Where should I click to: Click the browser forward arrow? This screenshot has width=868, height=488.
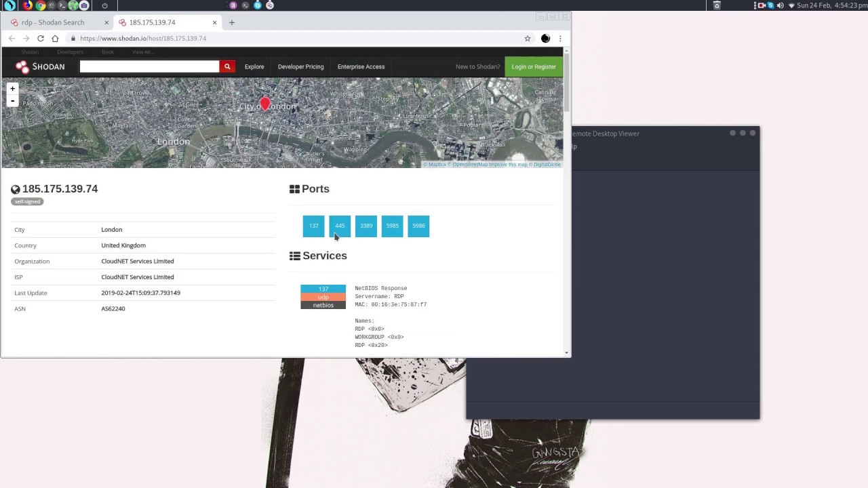[x=26, y=39]
